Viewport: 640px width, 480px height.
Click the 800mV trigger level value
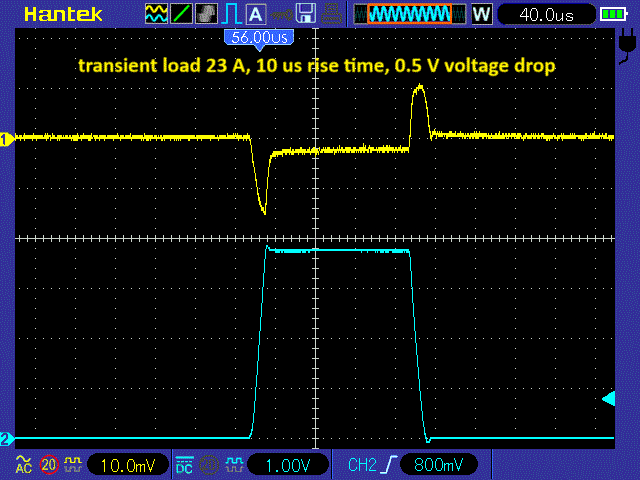439,464
